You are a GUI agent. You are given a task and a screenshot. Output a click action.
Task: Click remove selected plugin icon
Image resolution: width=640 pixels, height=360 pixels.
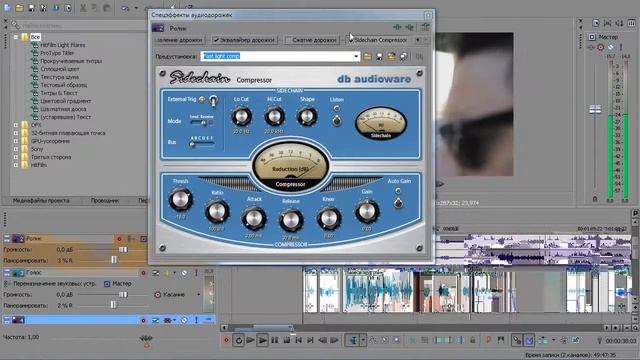click(x=409, y=27)
